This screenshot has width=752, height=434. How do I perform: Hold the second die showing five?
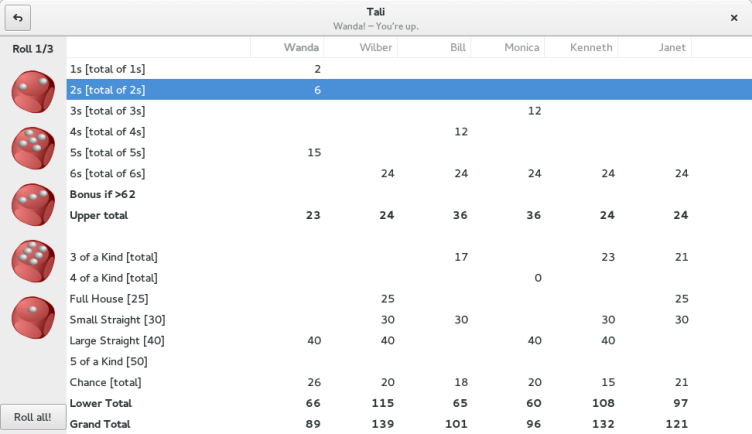point(33,147)
